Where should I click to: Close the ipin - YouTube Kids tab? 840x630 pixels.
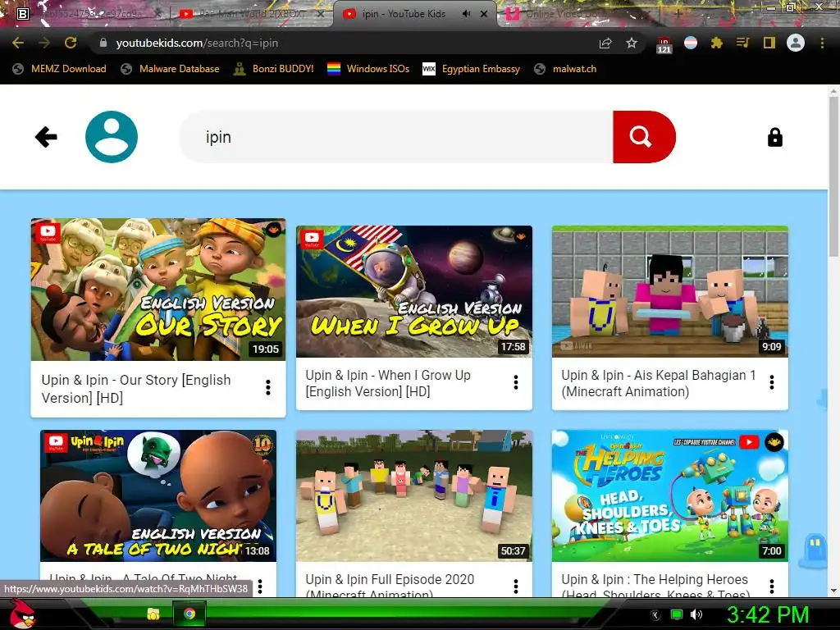pos(484,14)
